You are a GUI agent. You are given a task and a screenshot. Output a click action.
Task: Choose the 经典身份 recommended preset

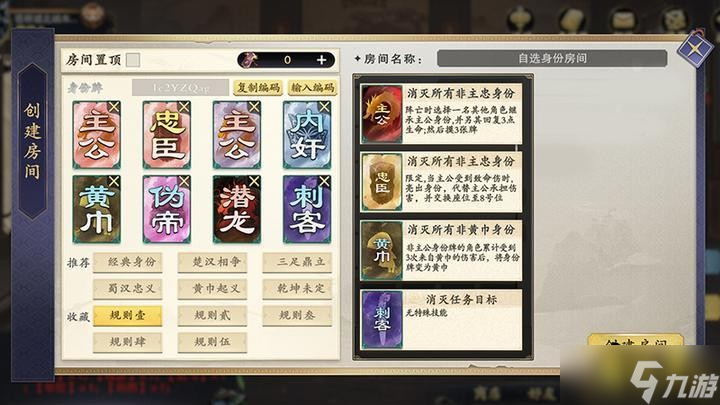pos(128,263)
